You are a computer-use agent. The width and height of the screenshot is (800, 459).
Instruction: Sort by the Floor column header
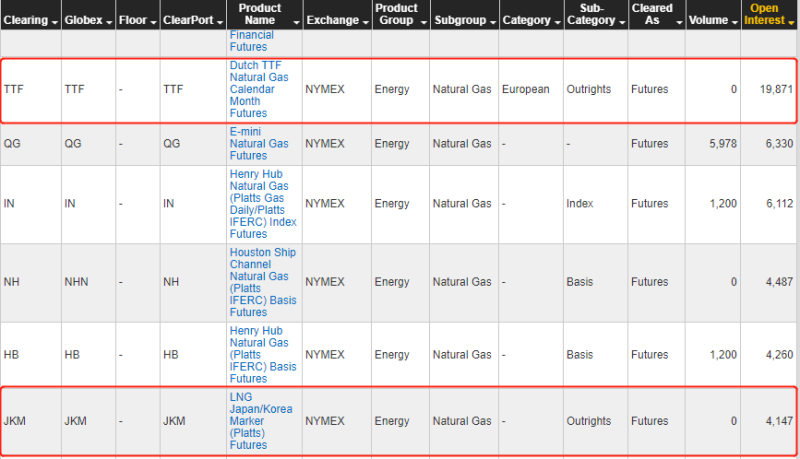[137, 20]
